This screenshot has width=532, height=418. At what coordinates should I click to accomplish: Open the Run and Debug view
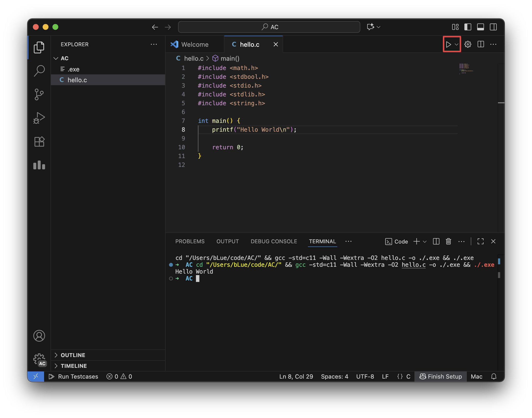click(39, 118)
